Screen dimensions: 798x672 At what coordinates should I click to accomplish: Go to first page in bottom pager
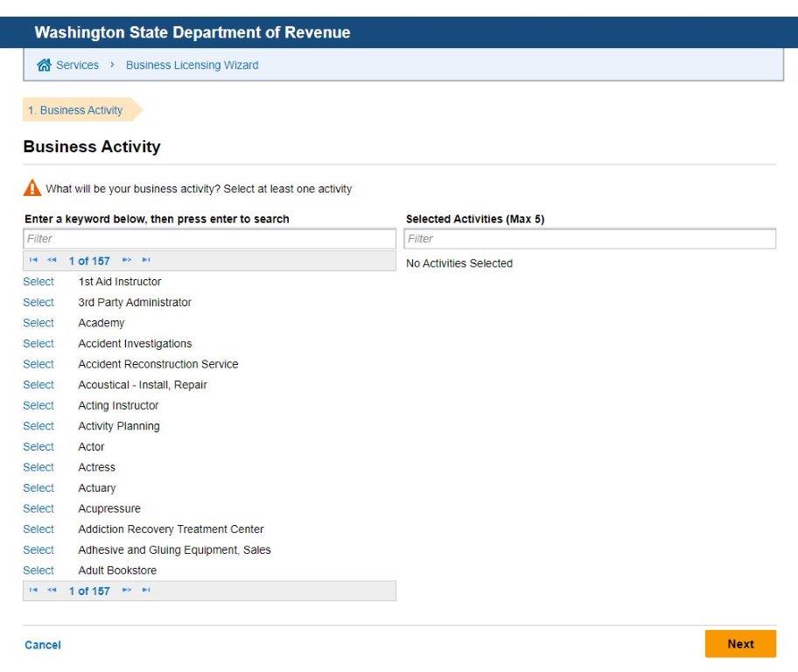click(33, 590)
